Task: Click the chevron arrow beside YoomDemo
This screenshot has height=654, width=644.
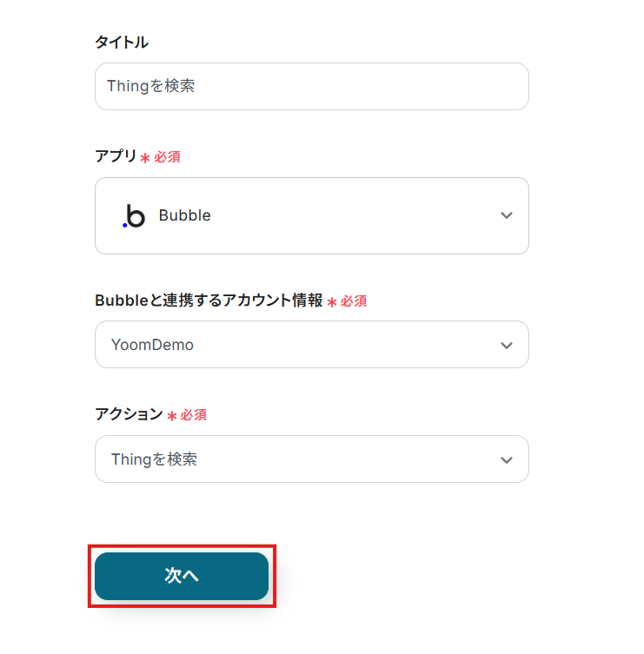Action: pos(507,346)
